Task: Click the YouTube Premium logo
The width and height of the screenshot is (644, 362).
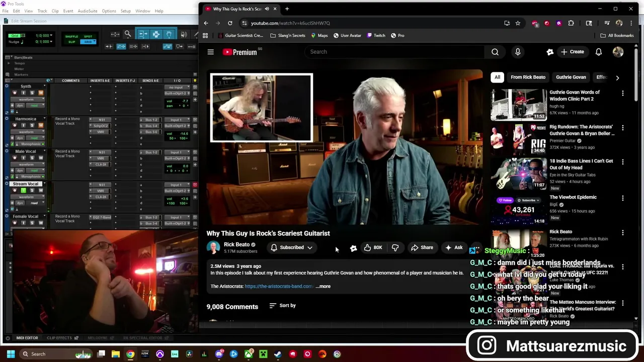Action: (x=240, y=52)
